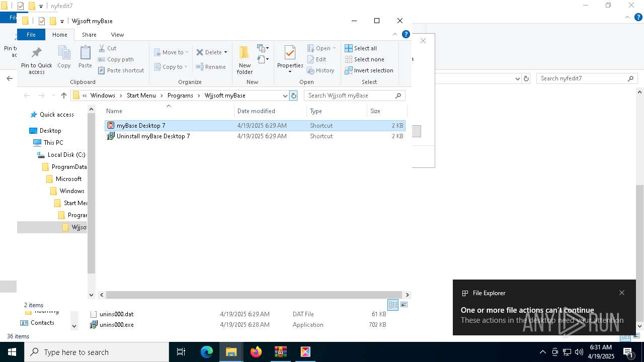This screenshot has width=644, height=362.
Task: Sort by Name column header
Action: [169, 111]
